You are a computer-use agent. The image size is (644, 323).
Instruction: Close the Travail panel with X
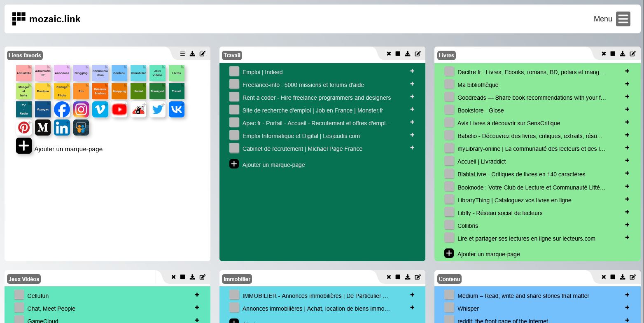coord(389,54)
